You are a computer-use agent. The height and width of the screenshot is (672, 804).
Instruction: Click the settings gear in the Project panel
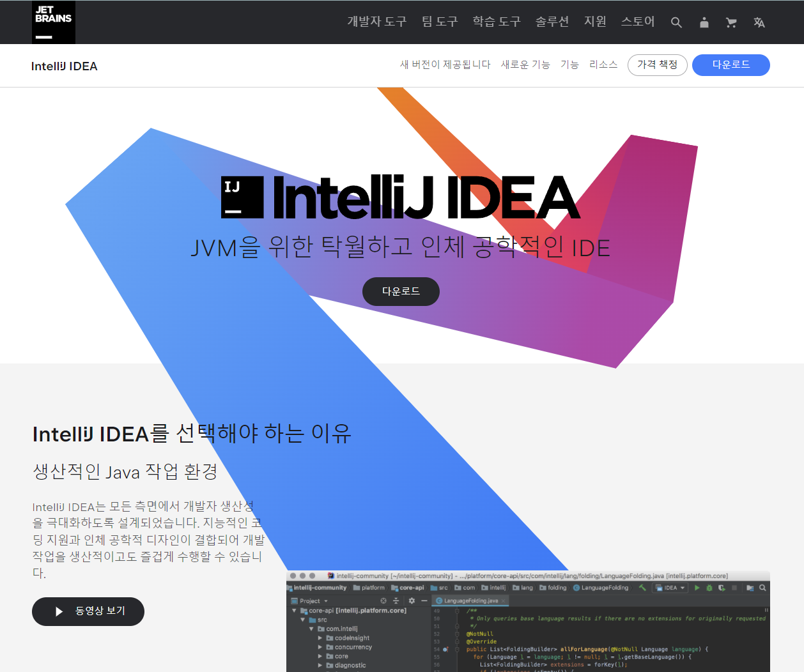pyautogui.click(x=412, y=600)
